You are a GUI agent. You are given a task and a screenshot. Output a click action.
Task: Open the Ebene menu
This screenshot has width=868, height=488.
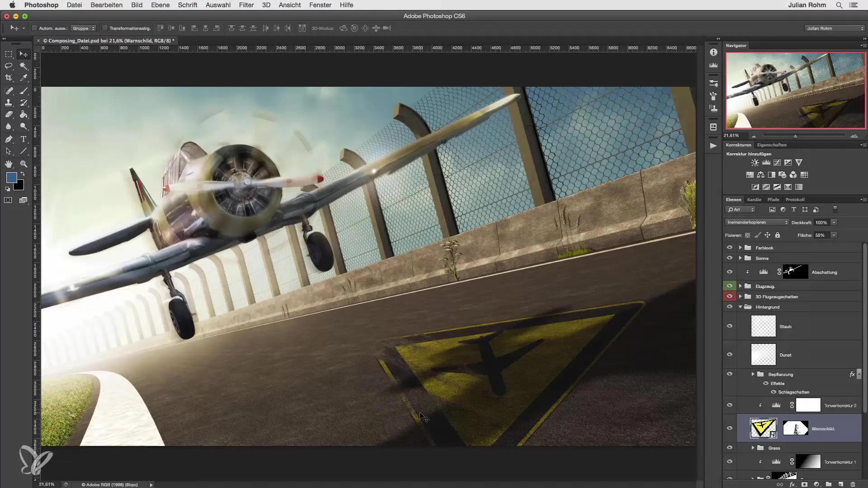click(160, 5)
